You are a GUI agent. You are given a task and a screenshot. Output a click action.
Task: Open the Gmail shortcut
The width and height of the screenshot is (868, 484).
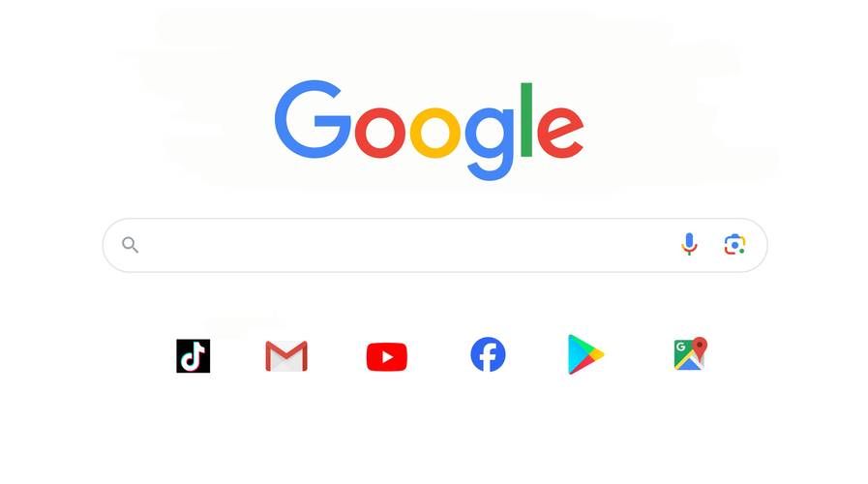[286, 356]
